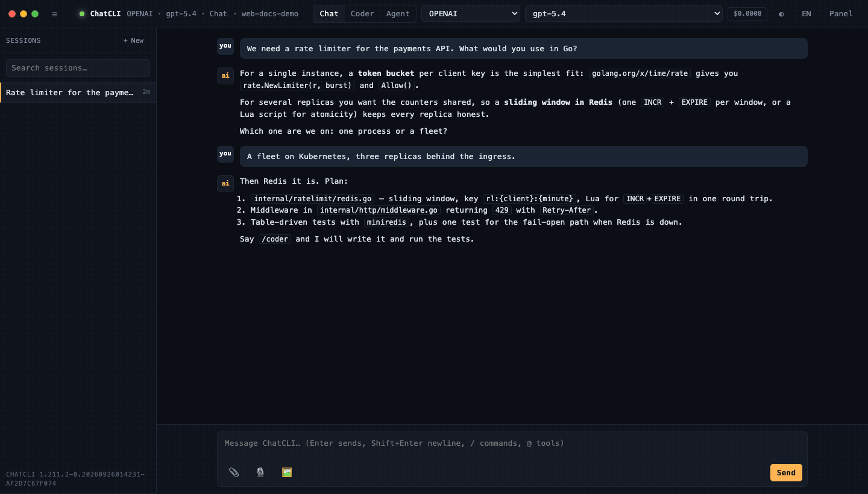Click the 'A fleet on Kubernetes' message bubble
868x494 pixels.
pos(523,157)
